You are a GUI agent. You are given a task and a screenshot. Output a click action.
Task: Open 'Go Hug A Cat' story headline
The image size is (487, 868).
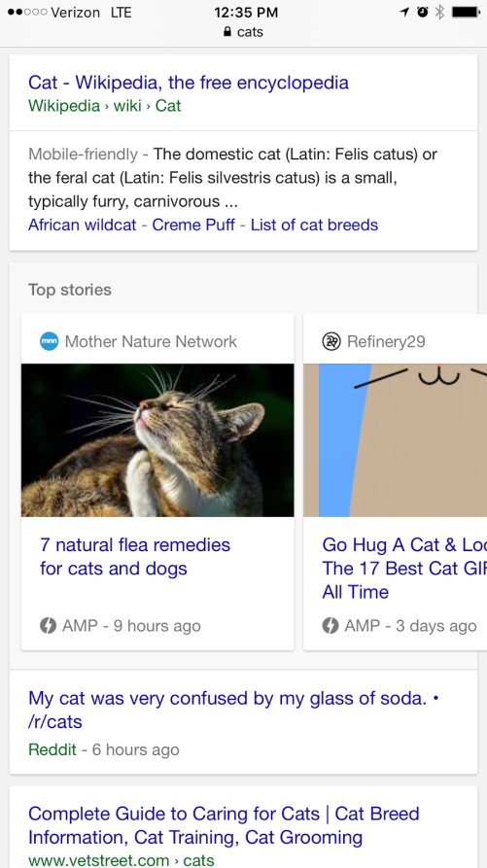tap(404, 568)
